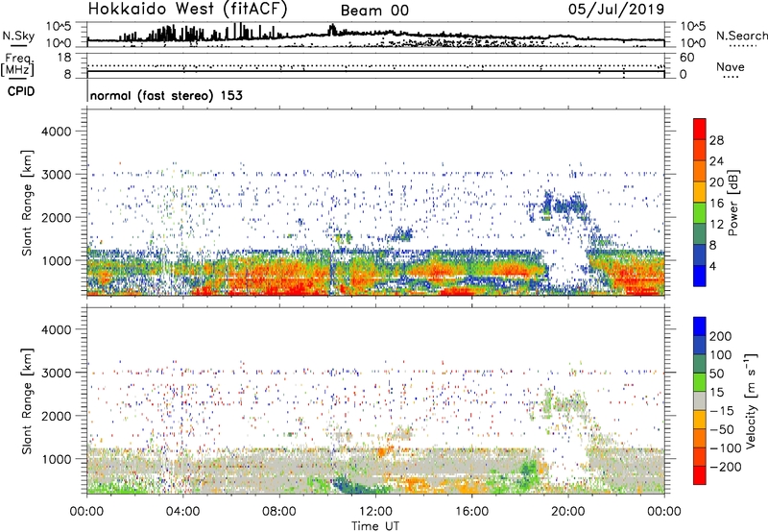Click the "200" label on the velocity colorbar

(x=720, y=336)
